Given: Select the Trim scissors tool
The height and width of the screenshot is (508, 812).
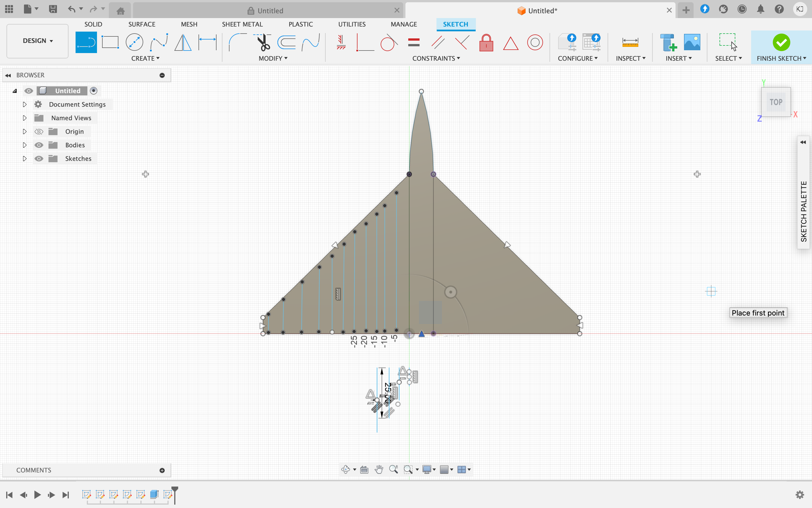Looking at the screenshot, I should pyautogui.click(x=262, y=42).
